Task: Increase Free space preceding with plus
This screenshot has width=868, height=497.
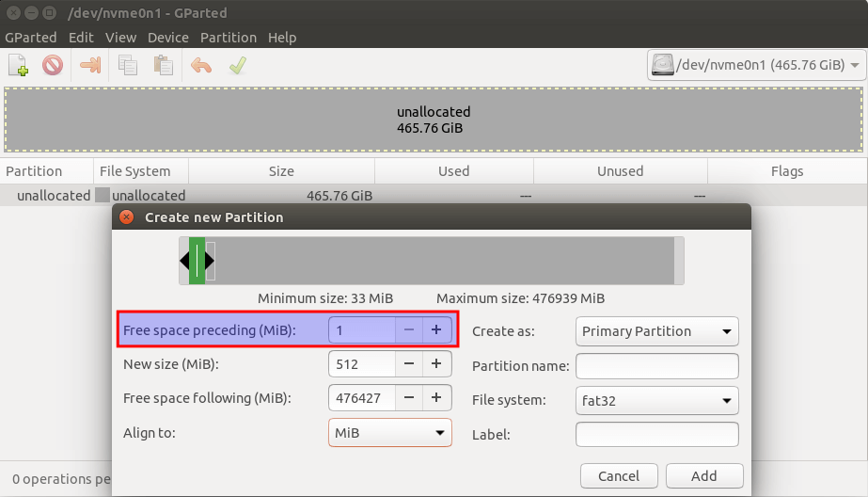Action: click(435, 330)
